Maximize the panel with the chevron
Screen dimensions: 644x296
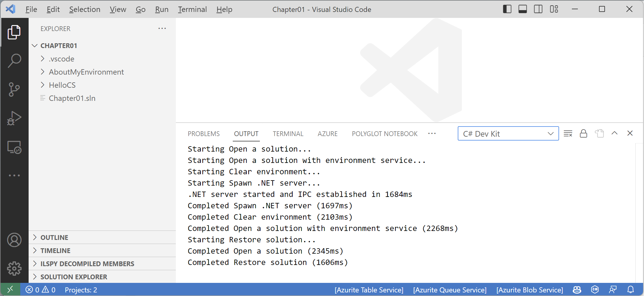click(x=614, y=133)
